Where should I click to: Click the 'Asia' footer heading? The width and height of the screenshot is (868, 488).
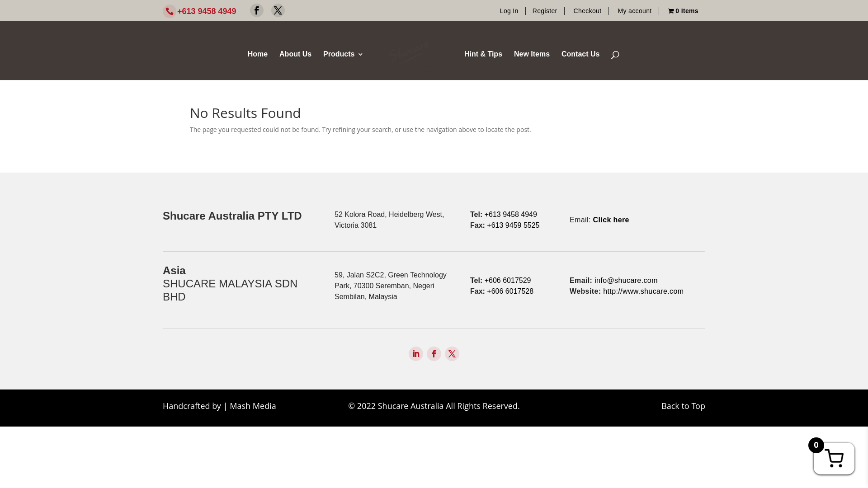(x=174, y=270)
